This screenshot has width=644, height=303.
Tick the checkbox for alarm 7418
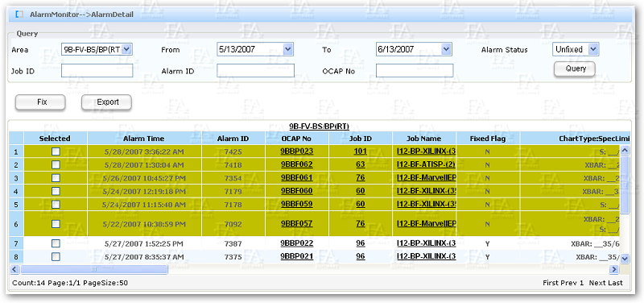[x=56, y=165]
